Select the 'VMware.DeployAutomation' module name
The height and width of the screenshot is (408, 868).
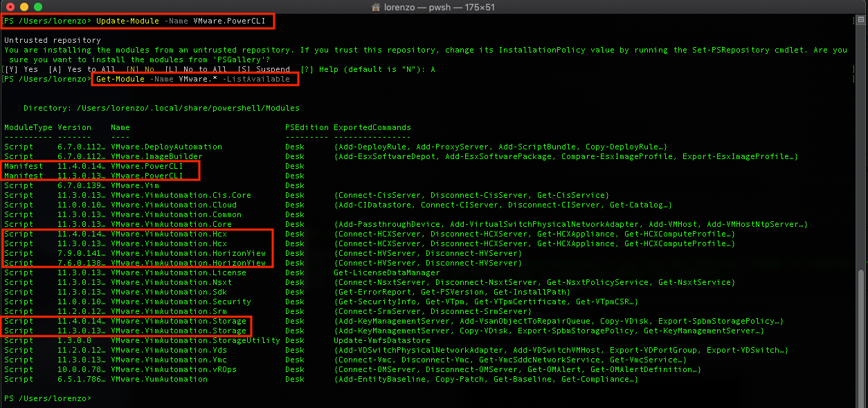(166, 147)
